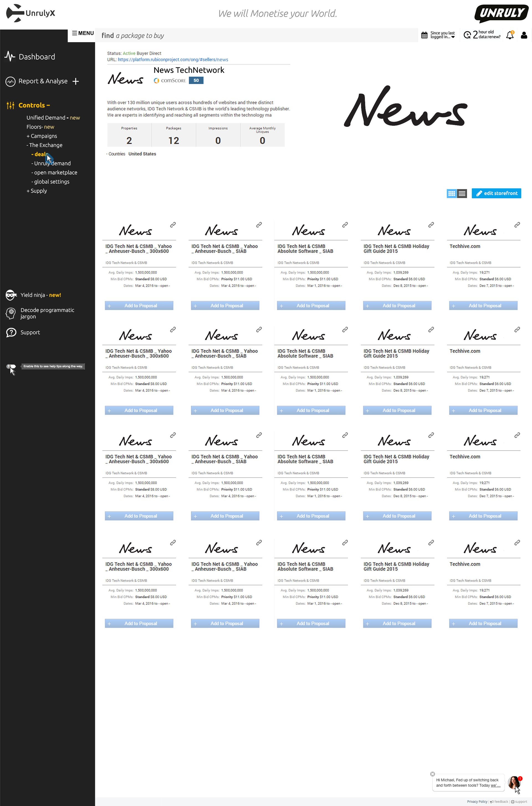Image resolution: width=532 pixels, height=806 pixels.
Task: Switch to list view layout
Action: coord(462,193)
